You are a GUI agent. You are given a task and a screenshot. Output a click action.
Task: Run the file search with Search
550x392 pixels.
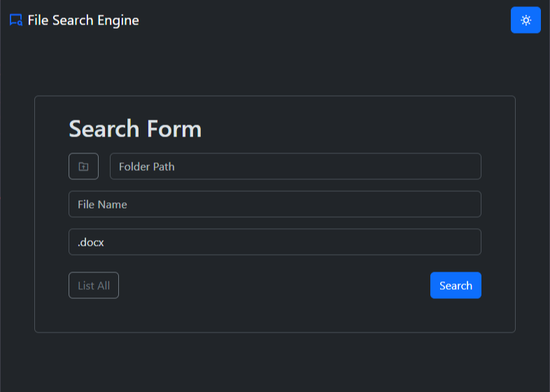tap(456, 286)
